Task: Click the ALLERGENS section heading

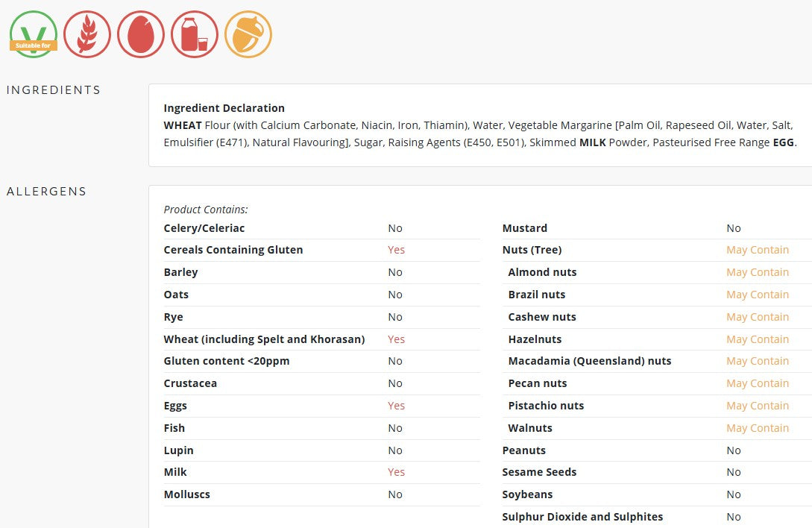Action: pyautogui.click(x=47, y=191)
